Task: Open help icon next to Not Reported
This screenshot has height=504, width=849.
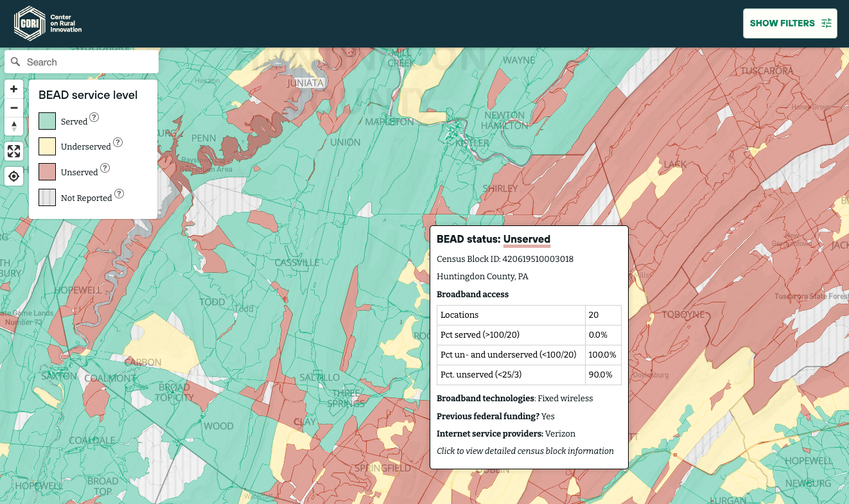Action: pos(119,194)
